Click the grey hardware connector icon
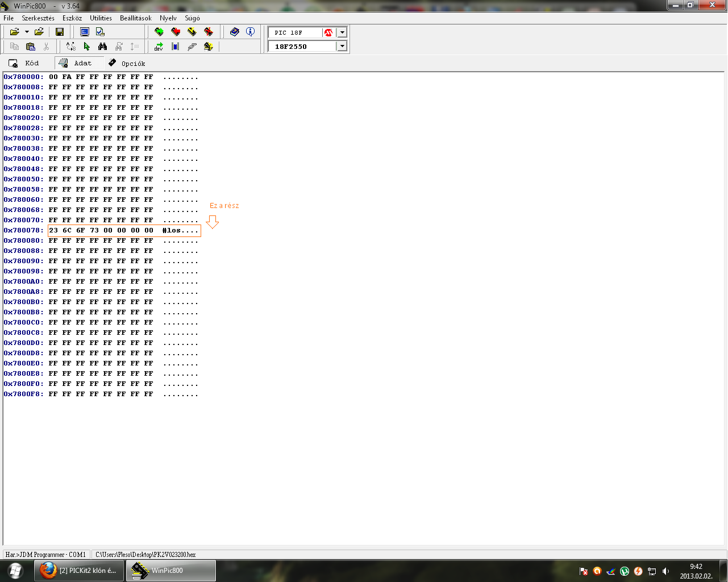This screenshot has height=582, width=728. coord(192,47)
